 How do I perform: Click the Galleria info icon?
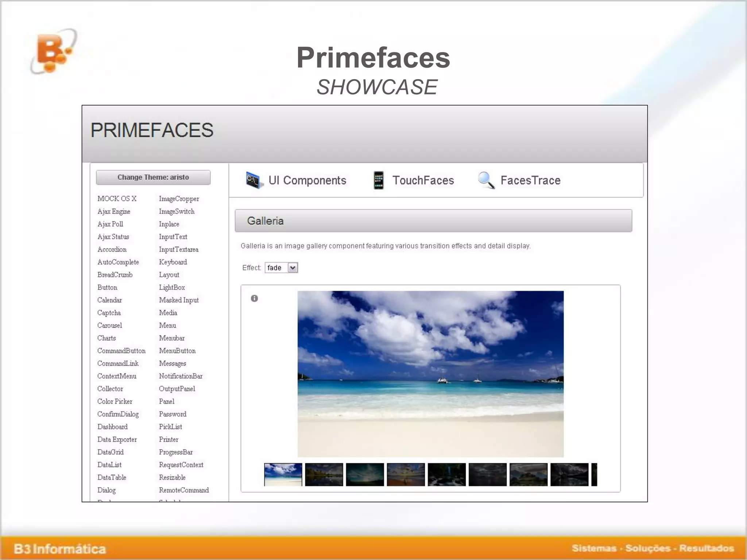pyautogui.click(x=254, y=299)
